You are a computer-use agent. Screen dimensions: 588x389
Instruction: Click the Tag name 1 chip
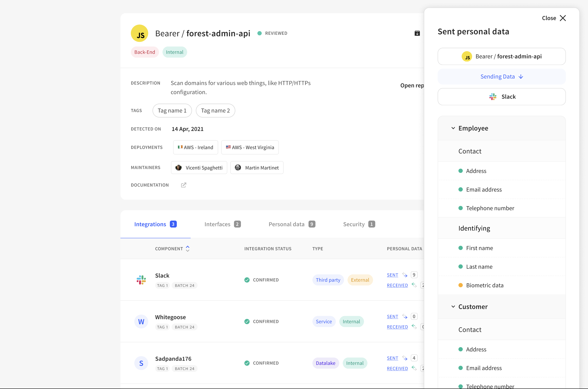[x=172, y=111]
